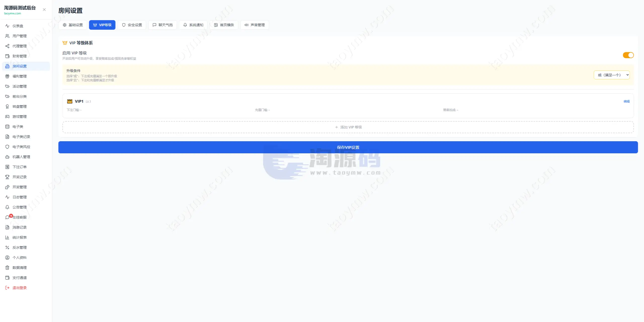Viewport: 644px width, 322px height.
Task: Click the 房间设置 page title
Action: pyautogui.click(x=70, y=11)
